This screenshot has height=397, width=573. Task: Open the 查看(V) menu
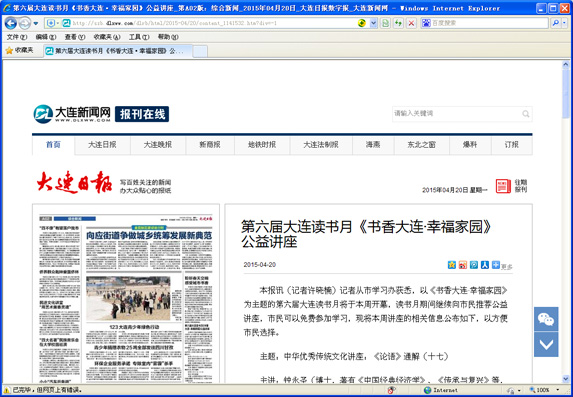click(x=75, y=37)
